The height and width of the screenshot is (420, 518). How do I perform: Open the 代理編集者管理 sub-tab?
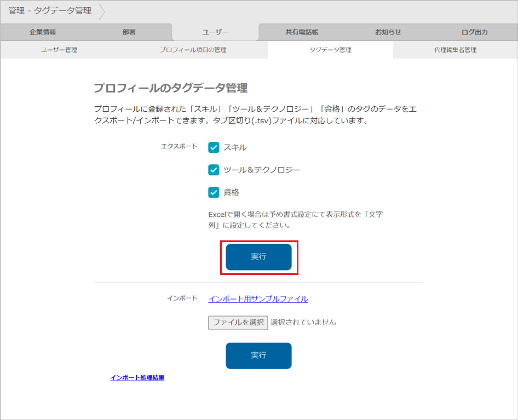coord(455,50)
